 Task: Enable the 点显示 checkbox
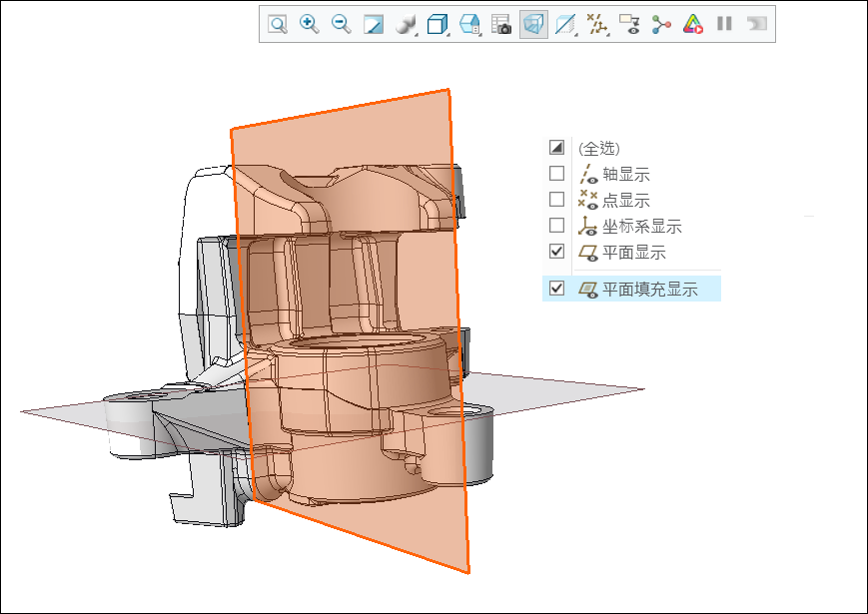pyautogui.click(x=557, y=200)
